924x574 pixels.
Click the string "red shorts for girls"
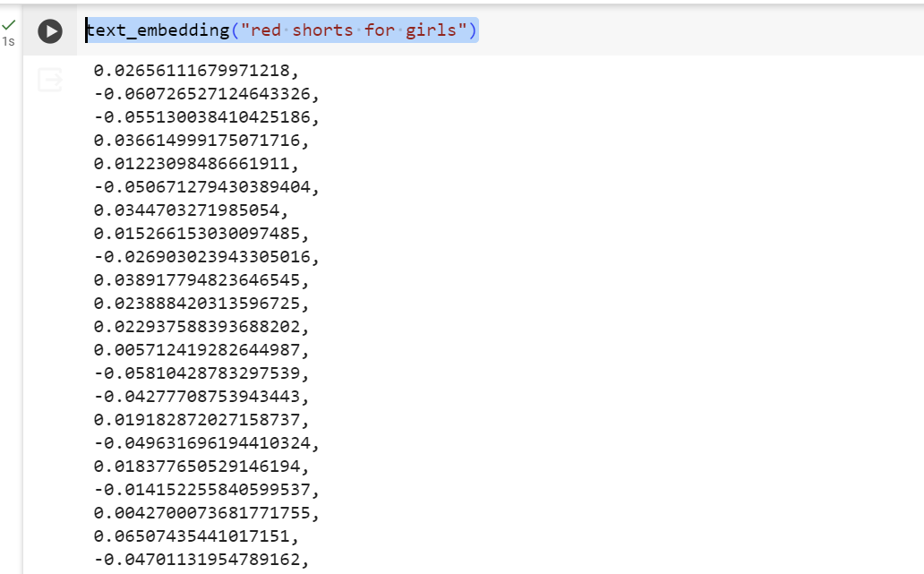(x=354, y=30)
